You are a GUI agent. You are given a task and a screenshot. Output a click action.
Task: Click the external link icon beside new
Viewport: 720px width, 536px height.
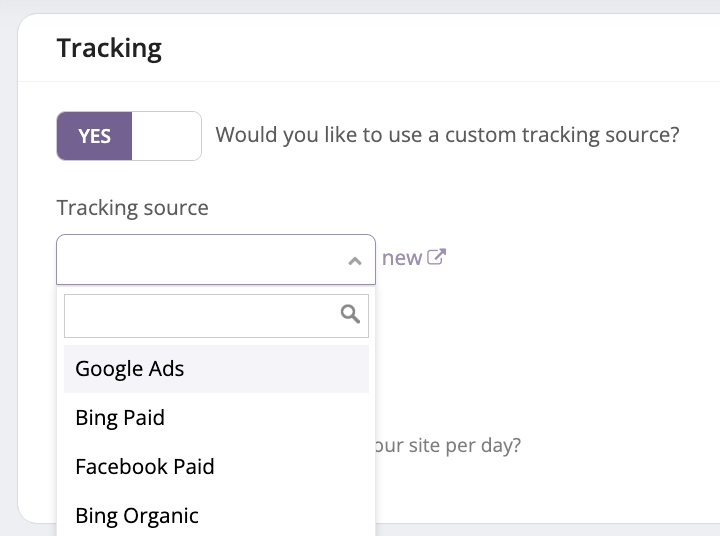tap(436, 257)
